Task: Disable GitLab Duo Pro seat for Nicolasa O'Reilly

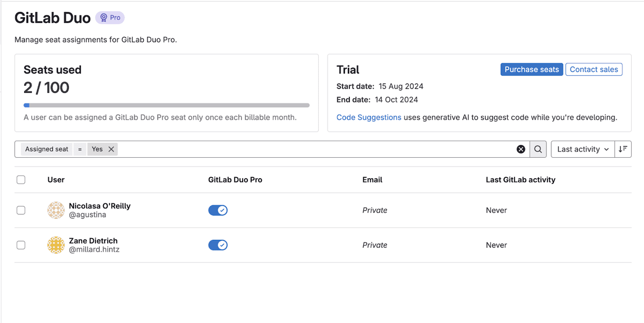Action: (218, 210)
